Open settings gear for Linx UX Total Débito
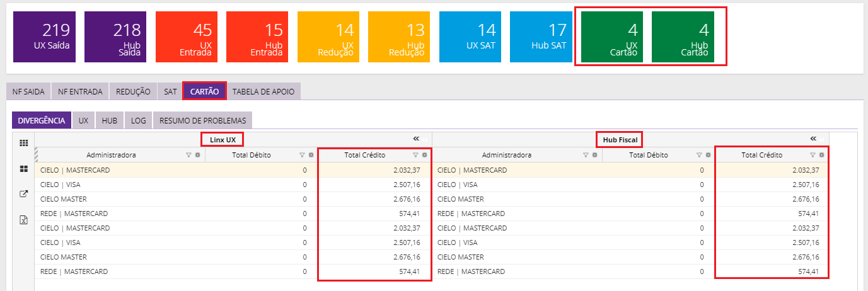 311,155
